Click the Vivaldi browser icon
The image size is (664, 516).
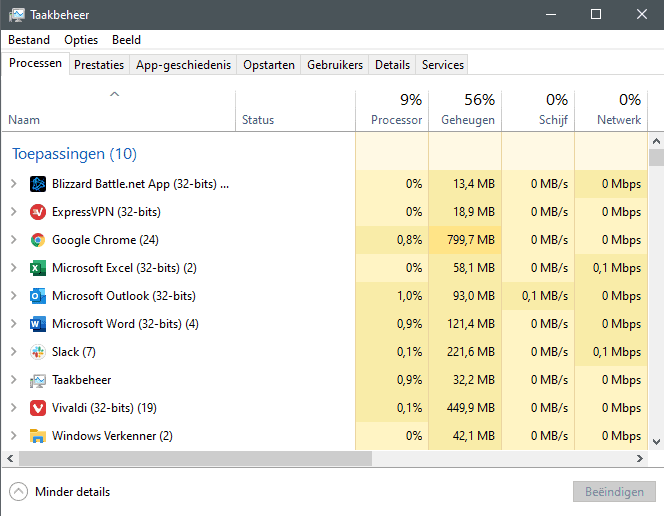click(38, 408)
